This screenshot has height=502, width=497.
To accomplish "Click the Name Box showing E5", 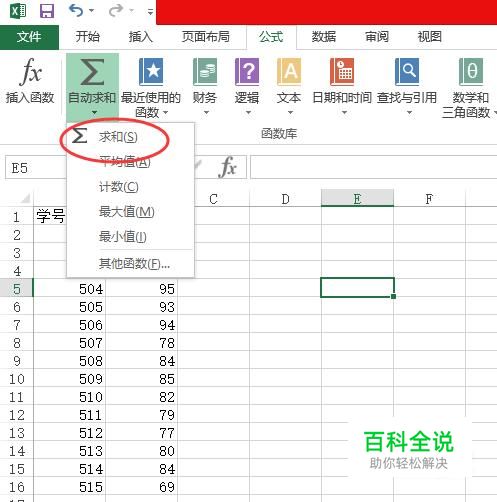I will [36, 168].
